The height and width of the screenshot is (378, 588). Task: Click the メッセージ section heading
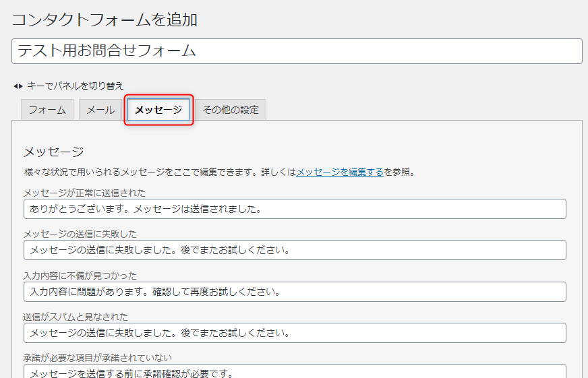click(54, 152)
